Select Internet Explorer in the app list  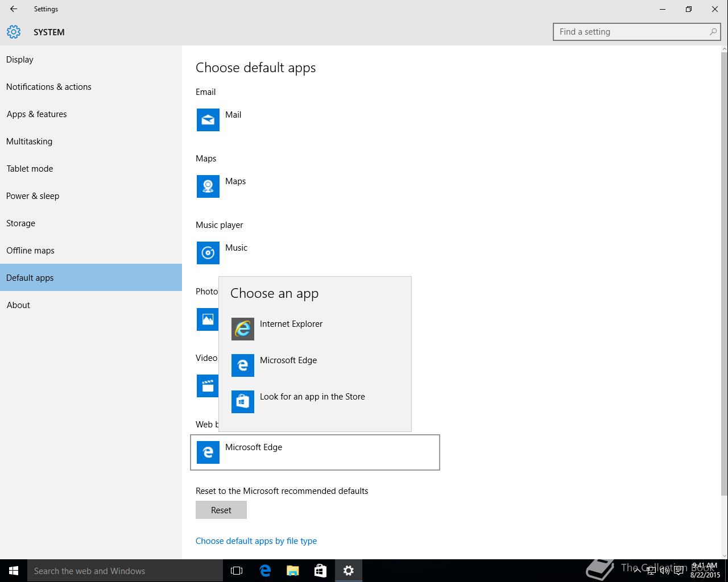pyautogui.click(x=315, y=329)
